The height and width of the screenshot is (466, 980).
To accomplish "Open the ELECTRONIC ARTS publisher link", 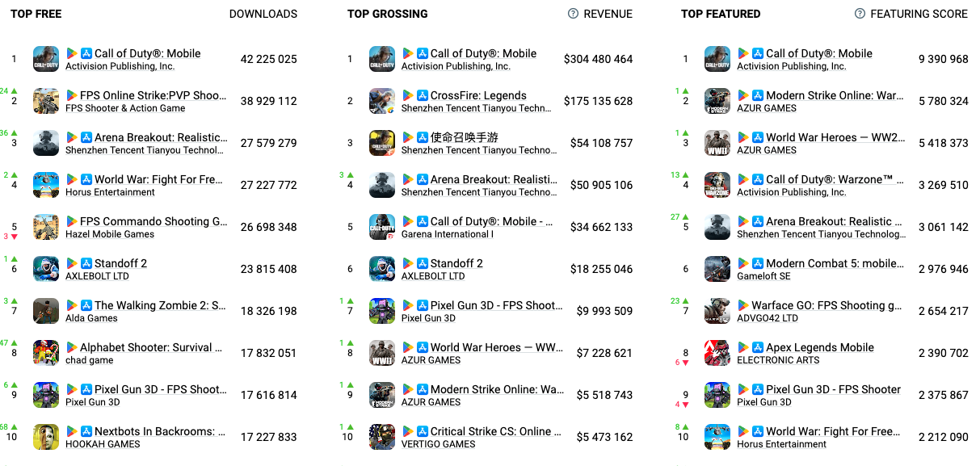I will [x=778, y=360].
